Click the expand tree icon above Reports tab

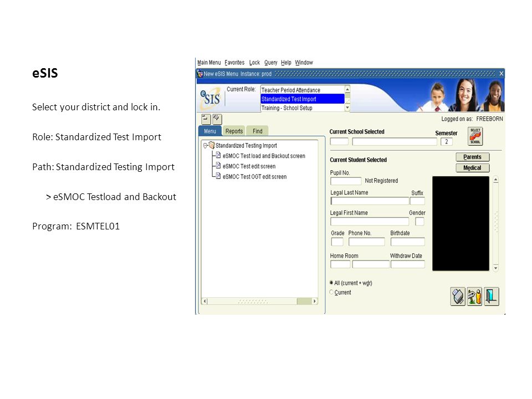(217, 119)
